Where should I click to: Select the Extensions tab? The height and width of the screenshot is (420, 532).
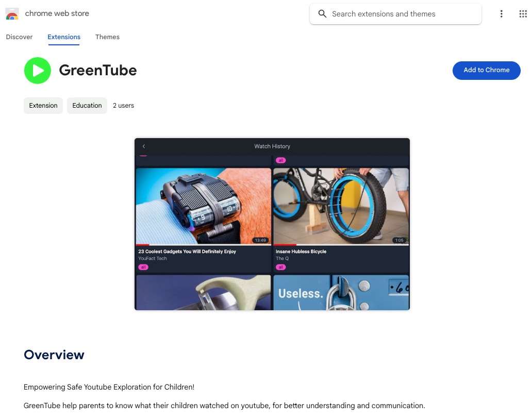click(64, 37)
